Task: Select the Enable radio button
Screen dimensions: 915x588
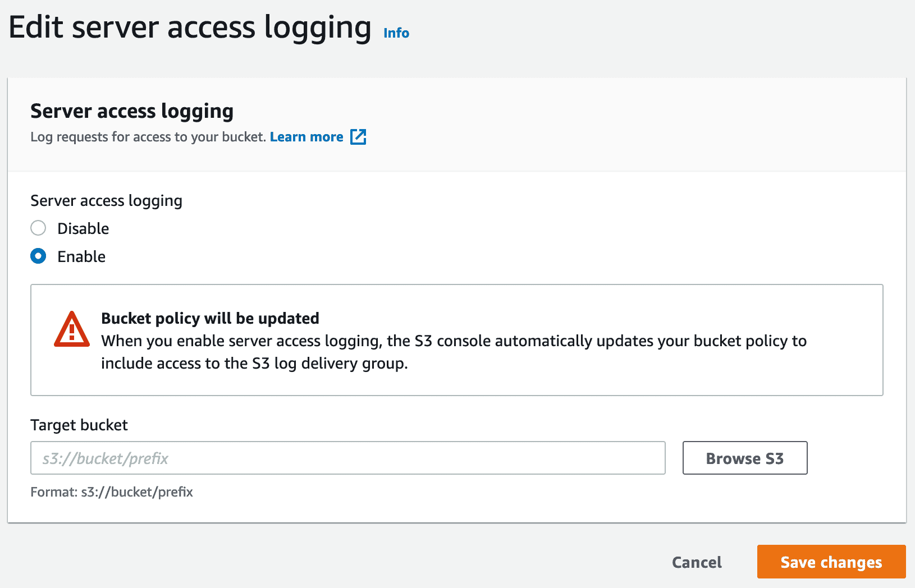Action: (38, 256)
